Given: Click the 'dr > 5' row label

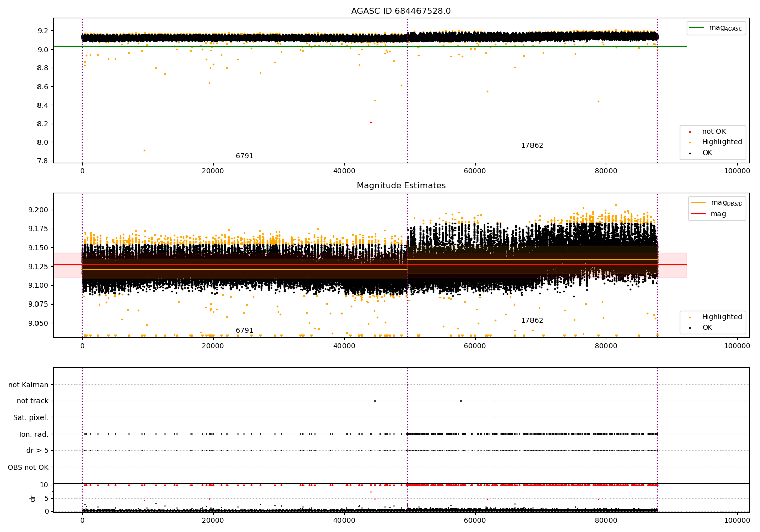Looking at the screenshot, I should tap(37, 451).
